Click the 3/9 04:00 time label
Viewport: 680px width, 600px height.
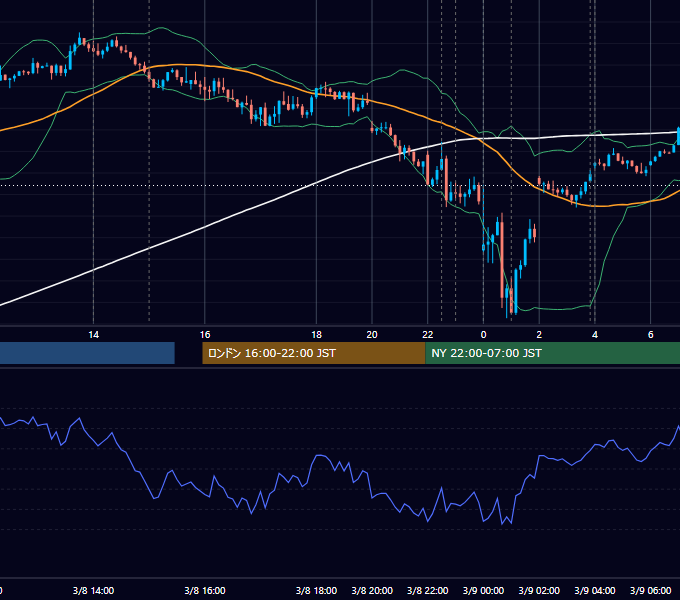(595, 590)
